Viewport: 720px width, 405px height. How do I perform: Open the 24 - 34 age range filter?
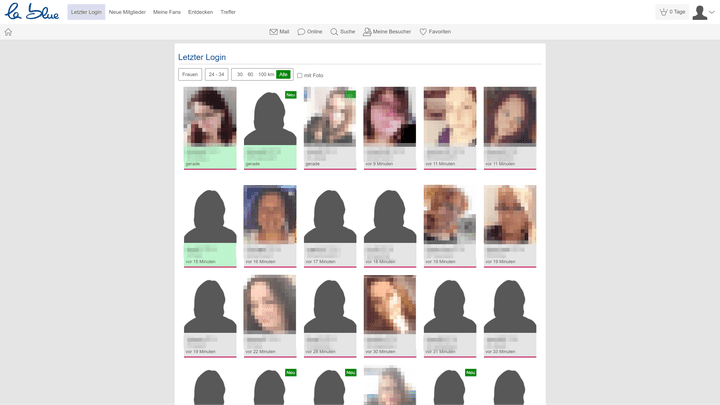216,74
